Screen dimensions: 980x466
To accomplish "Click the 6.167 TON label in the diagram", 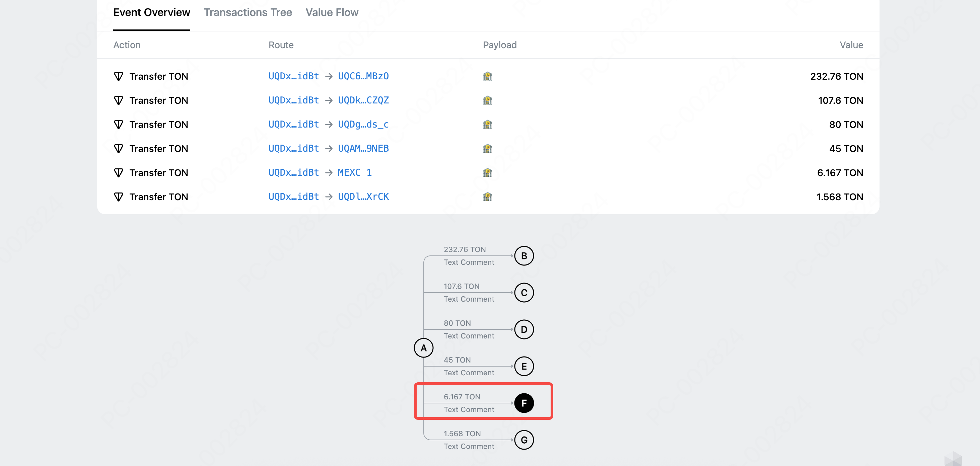I will pyautogui.click(x=462, y=397).
